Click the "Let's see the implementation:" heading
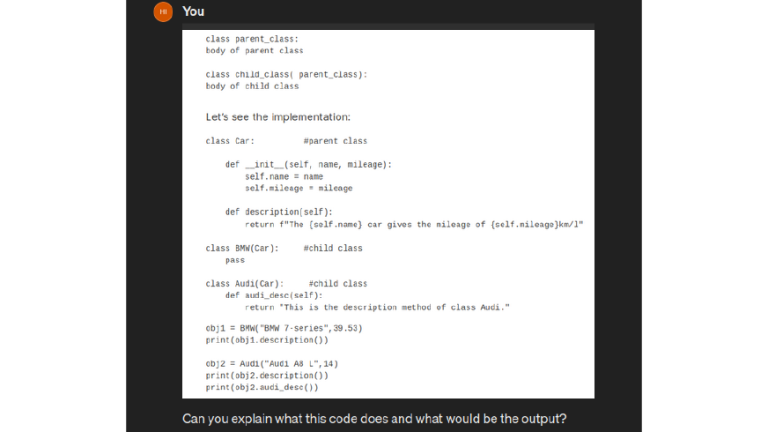This screenshot has height=432, width=768. pos(278,116)
